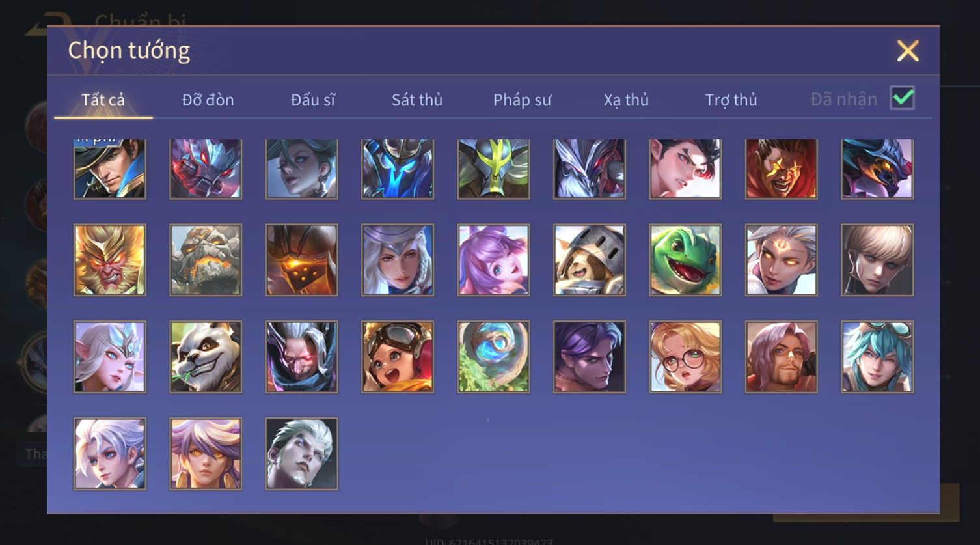The image size is (980, 545).
Task: Choose the blonde girl with round glasses
Action: [x=685, y=357]
